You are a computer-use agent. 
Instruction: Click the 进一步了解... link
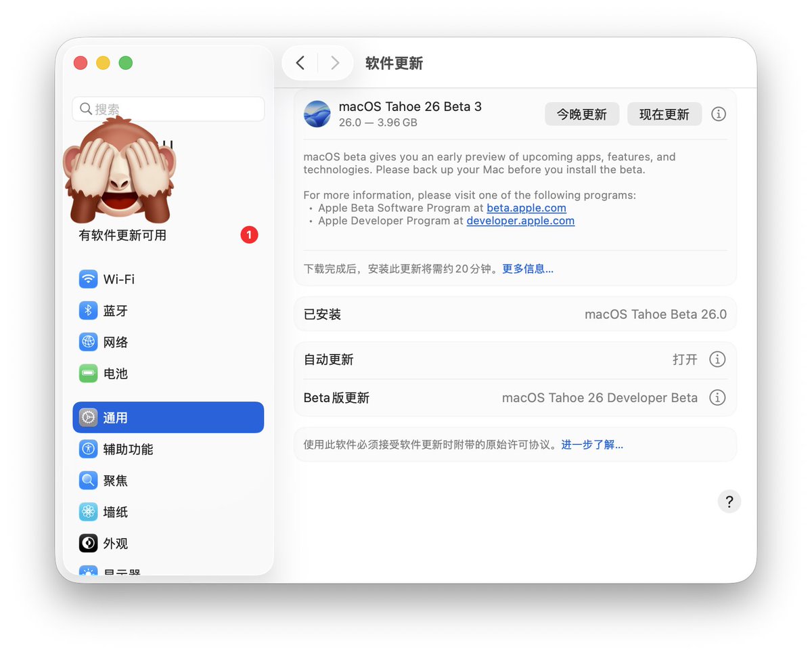coord(592,445)
